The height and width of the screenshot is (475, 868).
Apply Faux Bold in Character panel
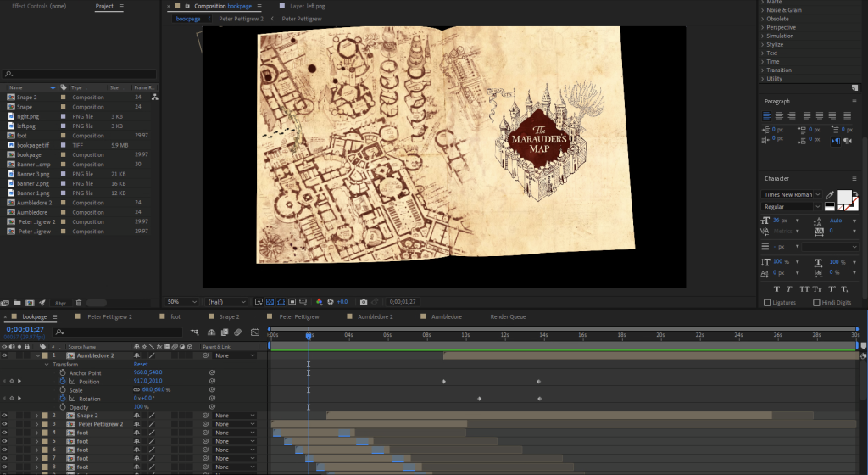(776, 289)
